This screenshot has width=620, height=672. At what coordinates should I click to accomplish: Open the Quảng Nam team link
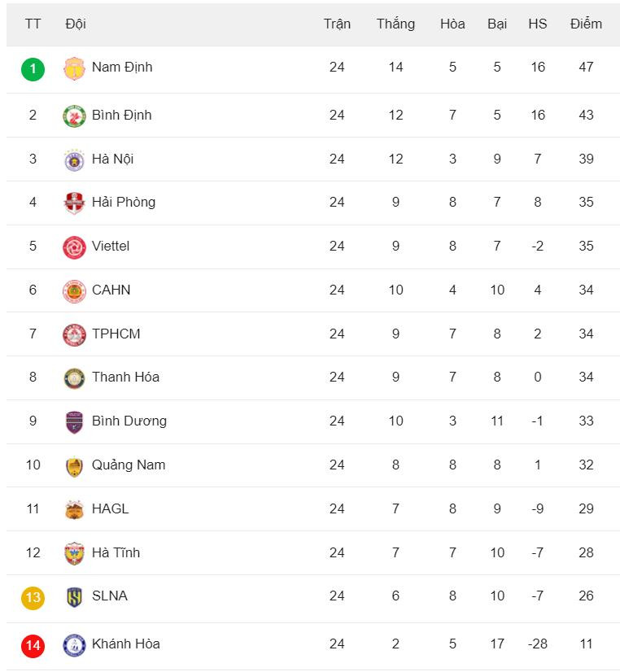[x=129, y=465]
